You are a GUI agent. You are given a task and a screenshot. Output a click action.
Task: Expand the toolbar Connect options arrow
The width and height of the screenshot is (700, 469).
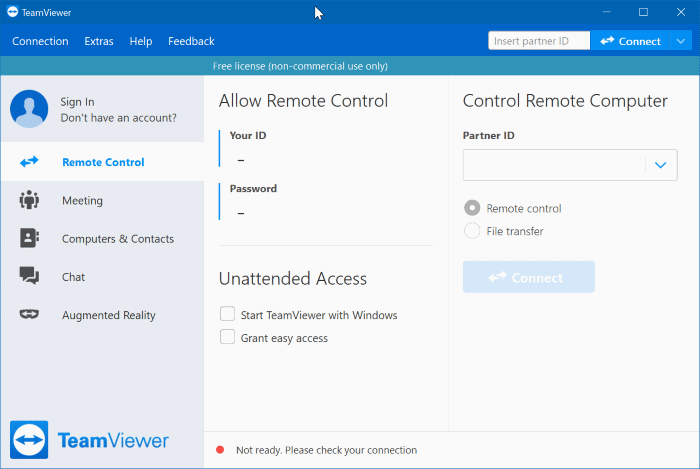click(680, 41)
